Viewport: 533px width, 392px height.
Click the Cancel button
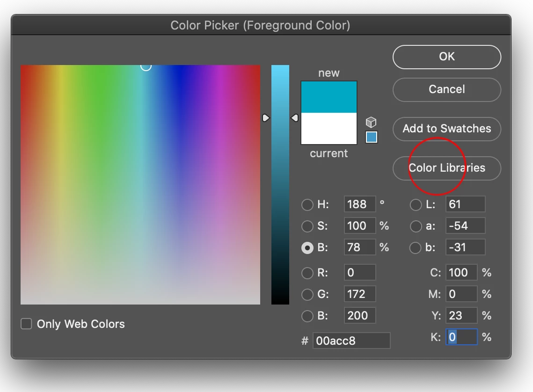(446, 89)
